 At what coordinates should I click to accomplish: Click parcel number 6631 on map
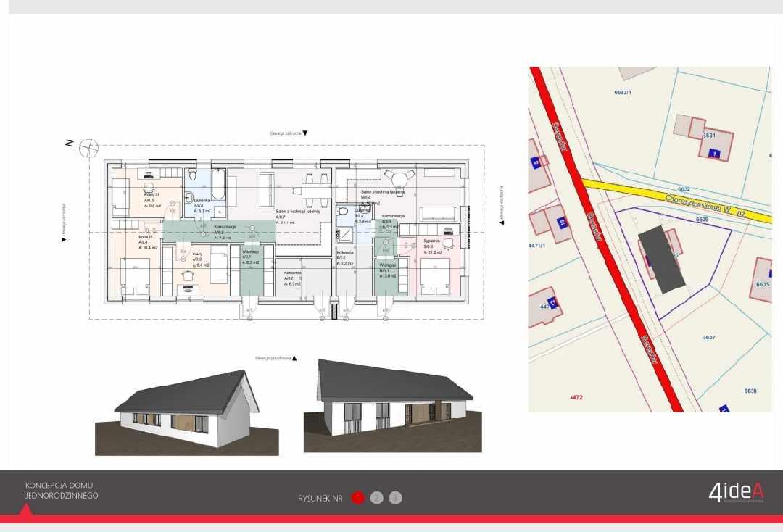point(709,136)
